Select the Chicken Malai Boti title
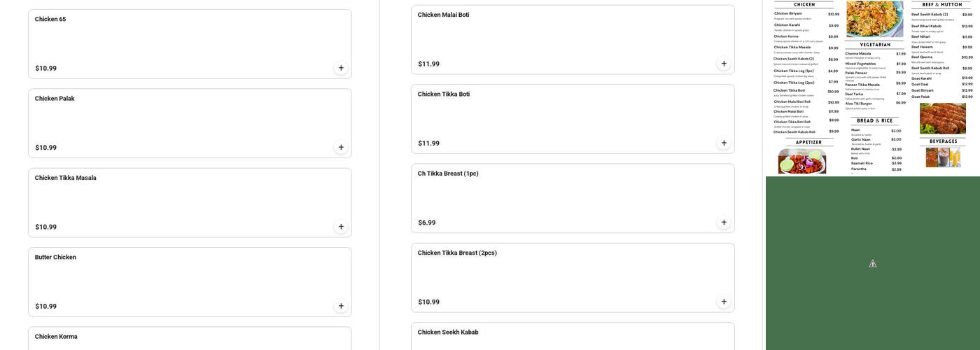 (x=444, y=15)
